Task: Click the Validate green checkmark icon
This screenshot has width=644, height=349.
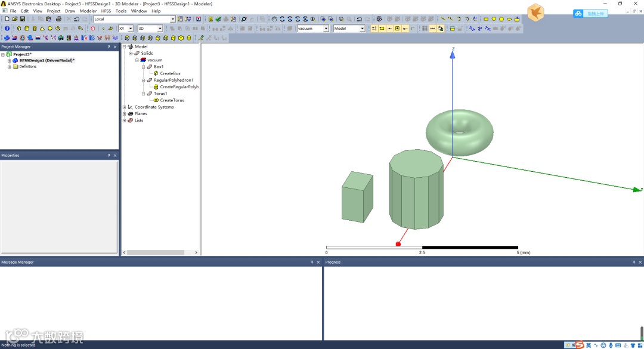Action: pos(218,19)
